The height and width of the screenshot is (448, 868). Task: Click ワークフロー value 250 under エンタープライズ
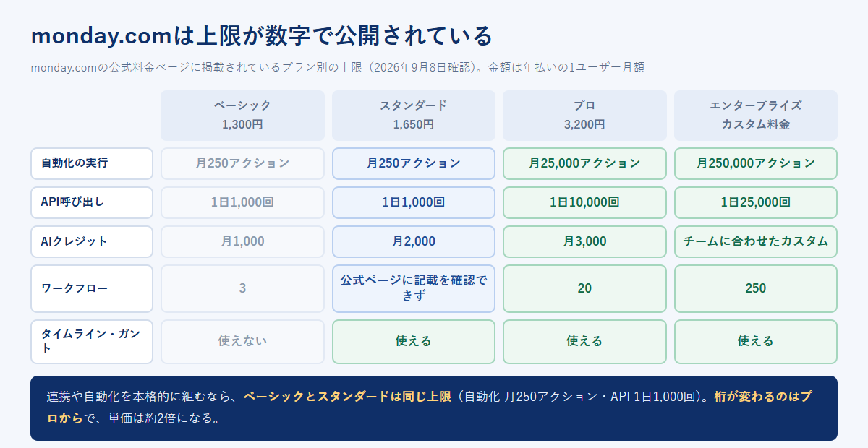756,288
